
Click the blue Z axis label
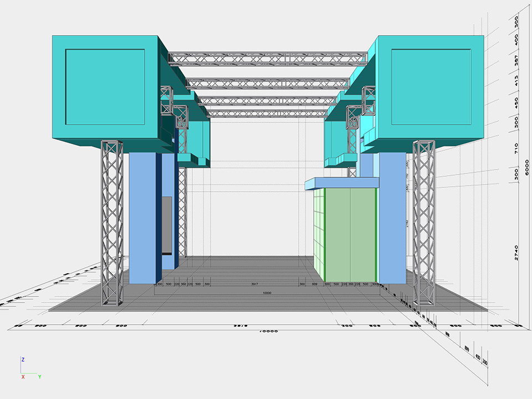23,360
